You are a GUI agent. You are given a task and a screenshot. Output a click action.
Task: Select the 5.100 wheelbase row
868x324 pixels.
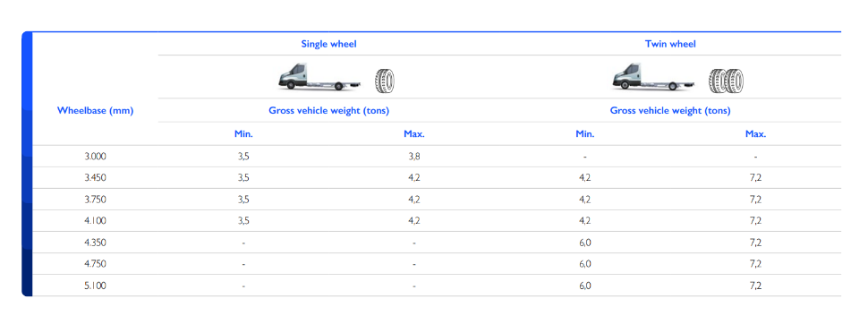coord(437,286)
